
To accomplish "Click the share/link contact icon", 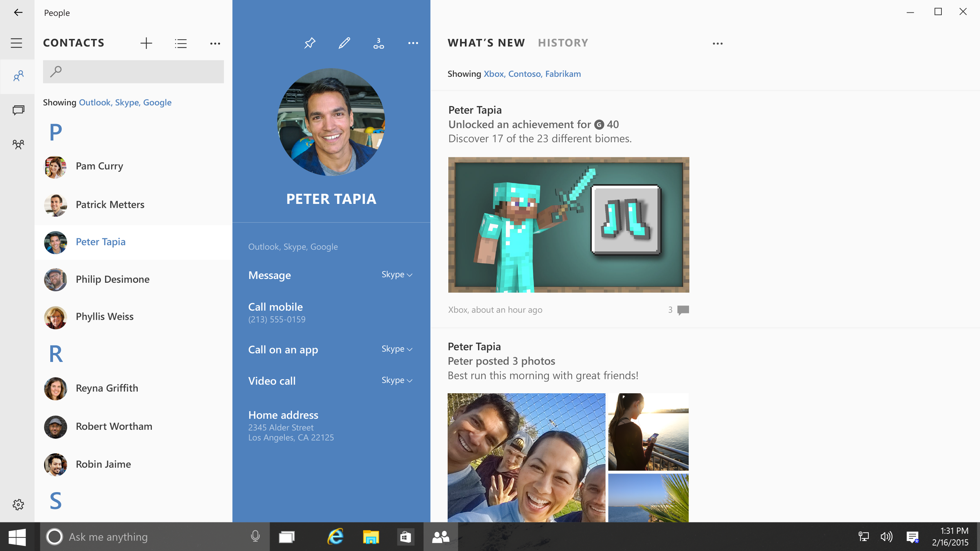I will pos(379,42).
